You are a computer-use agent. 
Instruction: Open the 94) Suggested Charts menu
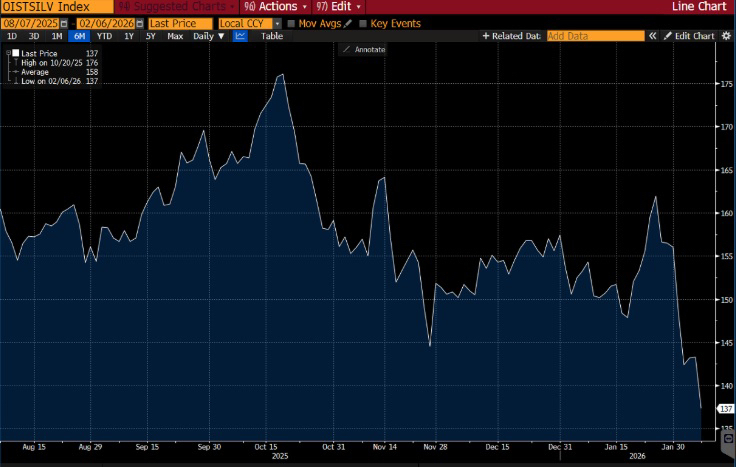pos(176,7)
